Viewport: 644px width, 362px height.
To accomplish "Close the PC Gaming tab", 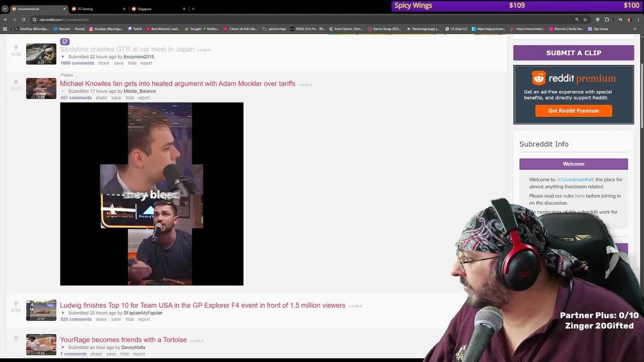I will tap(124, 9).
